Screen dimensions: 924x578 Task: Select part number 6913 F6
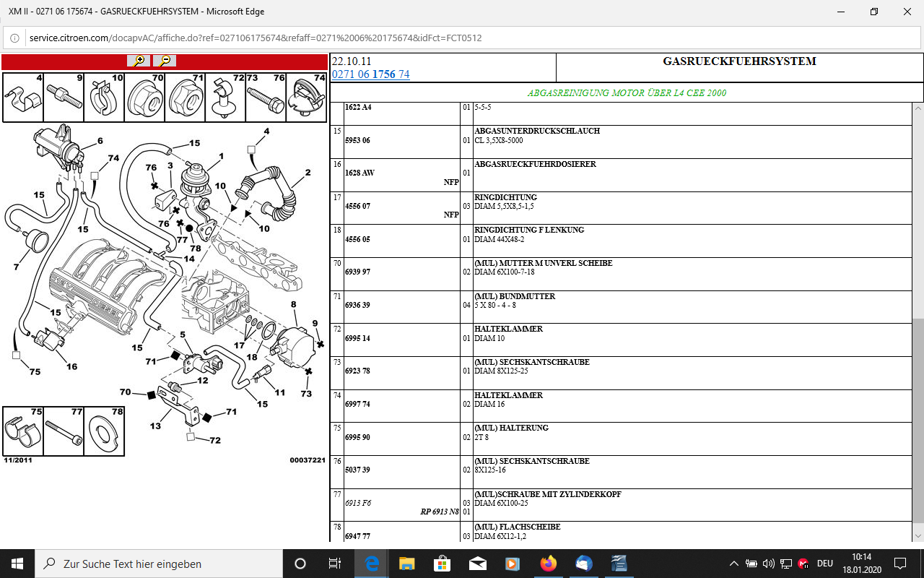point(357,503)
